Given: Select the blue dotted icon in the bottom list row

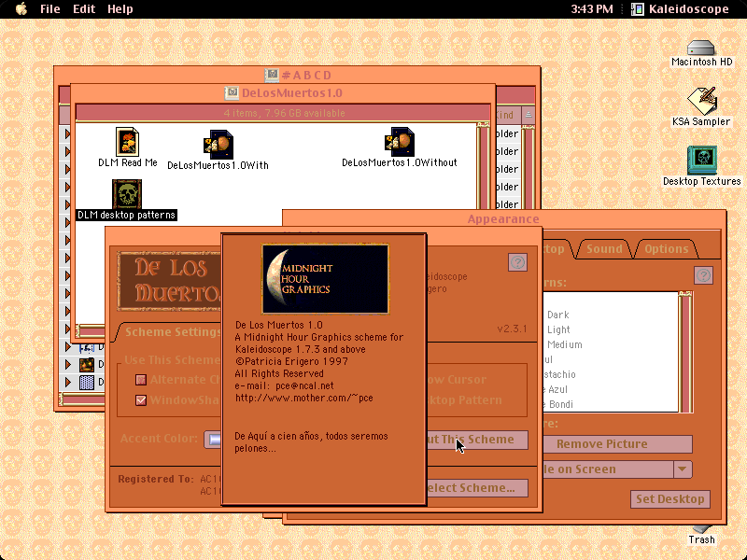Looking at the screenshot, I should pyautogui.click(x=87, y=382).
